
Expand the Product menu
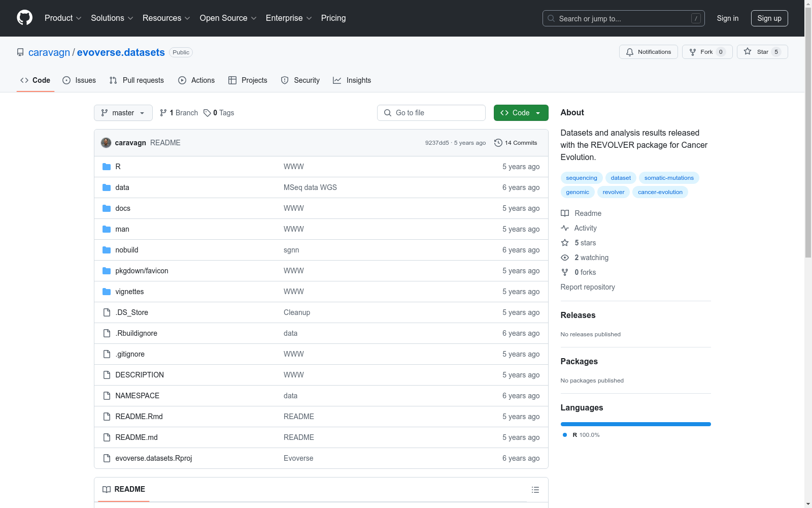click(x=63, y=18)
